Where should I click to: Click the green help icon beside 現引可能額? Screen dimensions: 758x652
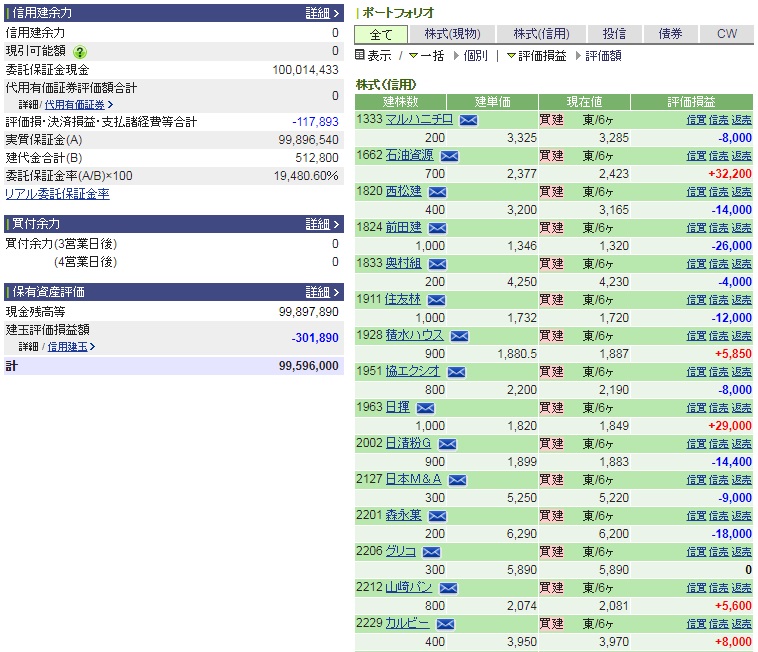tap(79, 52)
